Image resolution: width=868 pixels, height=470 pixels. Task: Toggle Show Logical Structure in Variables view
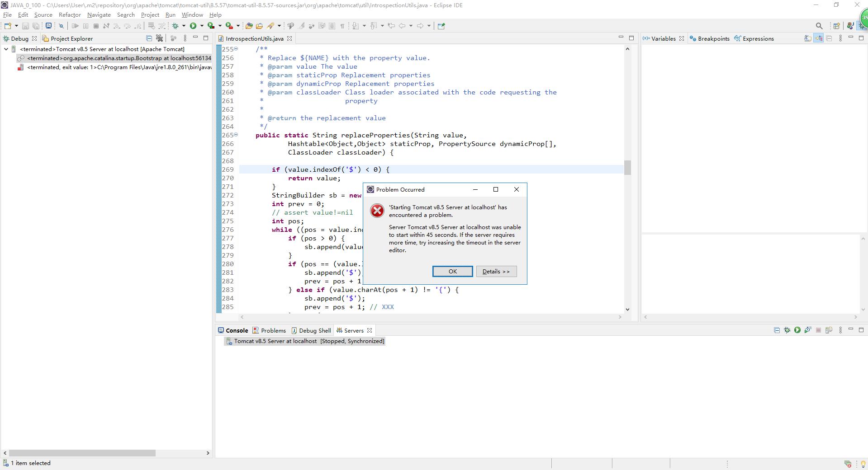coord(819,38)
